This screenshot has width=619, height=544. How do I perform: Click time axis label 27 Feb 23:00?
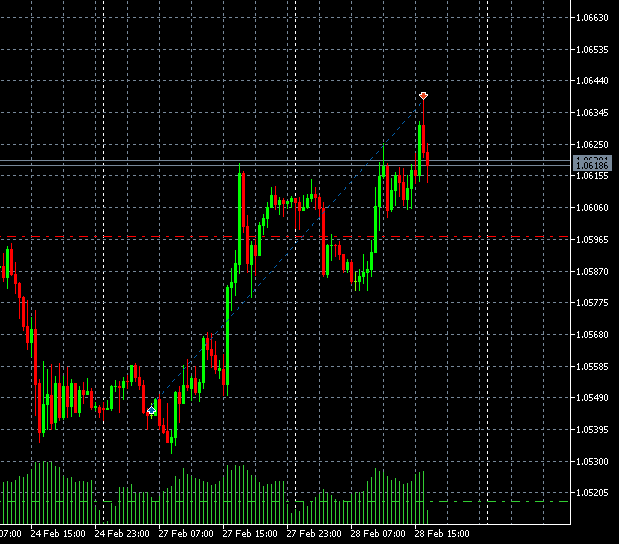tap(314, 534)
